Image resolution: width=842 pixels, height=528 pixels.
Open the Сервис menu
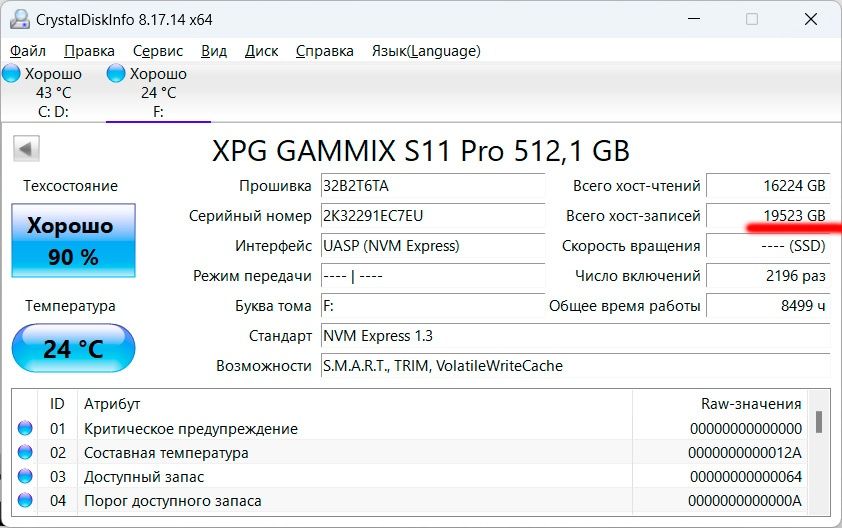[157, 51]
